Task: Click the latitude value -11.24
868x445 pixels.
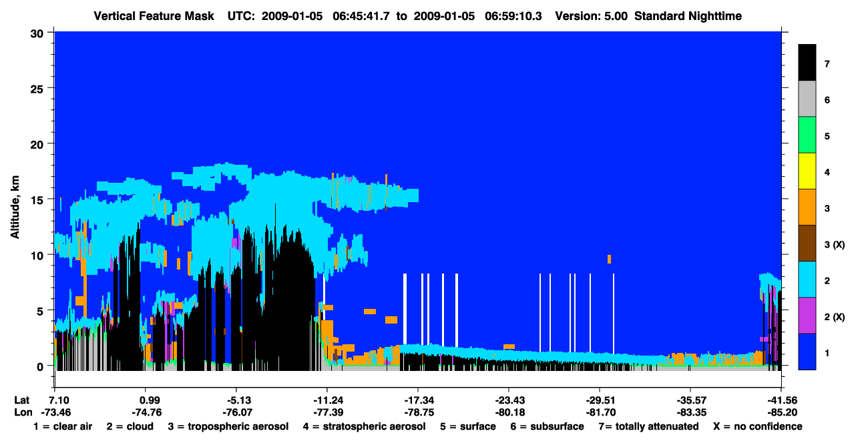Action: 327,400
